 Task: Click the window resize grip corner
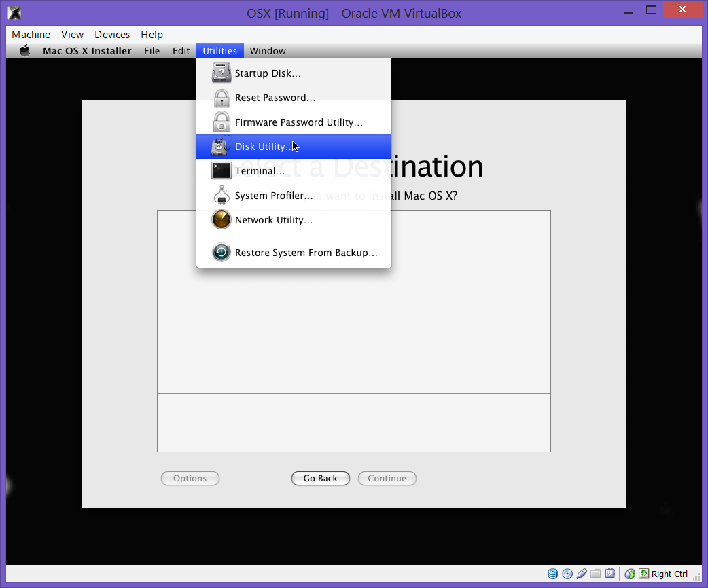point(697,576)
